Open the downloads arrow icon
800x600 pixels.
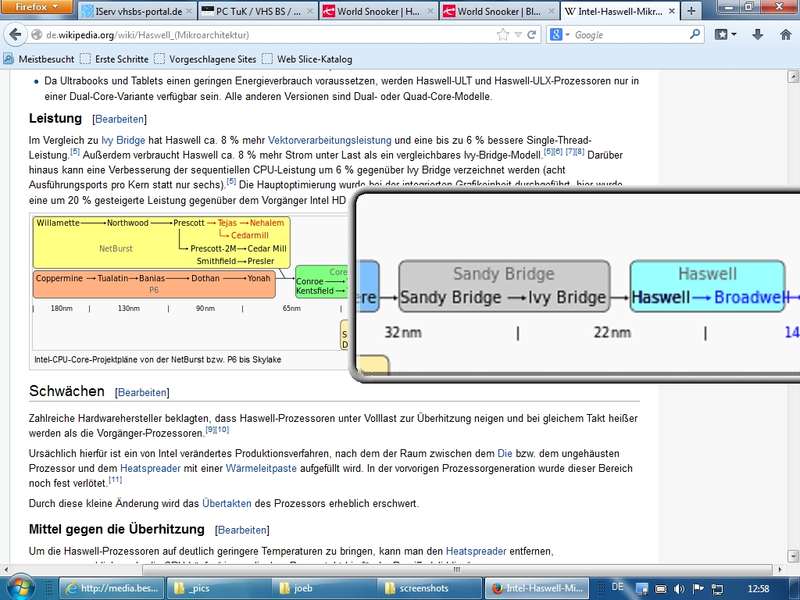(757, 35)
